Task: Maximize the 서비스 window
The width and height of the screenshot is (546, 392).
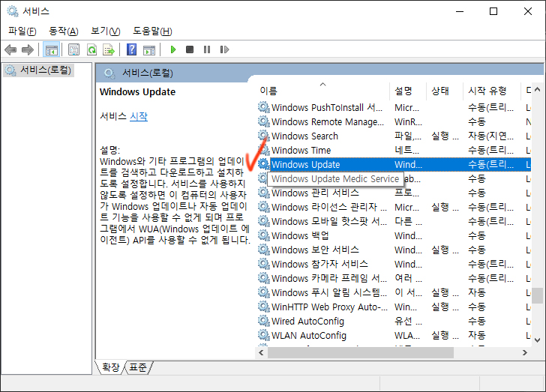Action: click(x=493, y=11)
